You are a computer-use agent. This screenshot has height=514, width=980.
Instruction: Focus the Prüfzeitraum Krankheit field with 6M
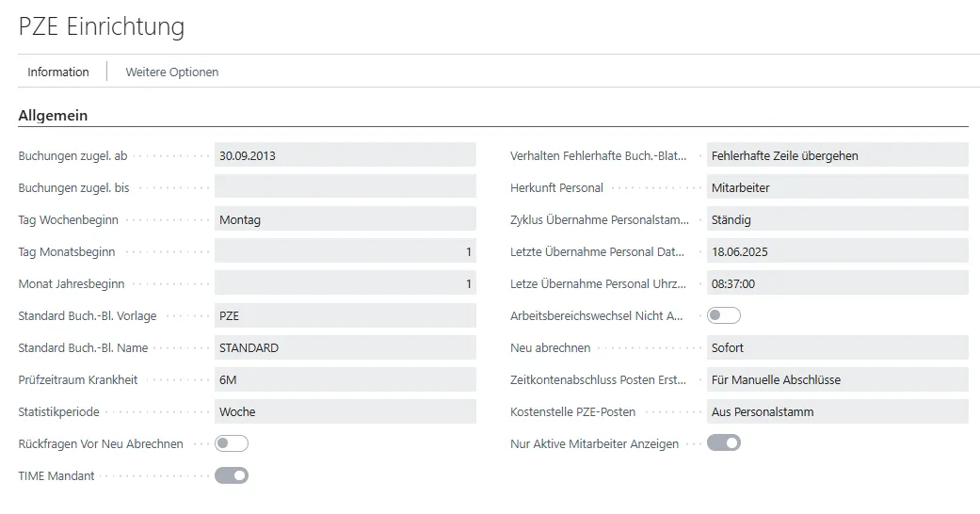tap(345, 379)
